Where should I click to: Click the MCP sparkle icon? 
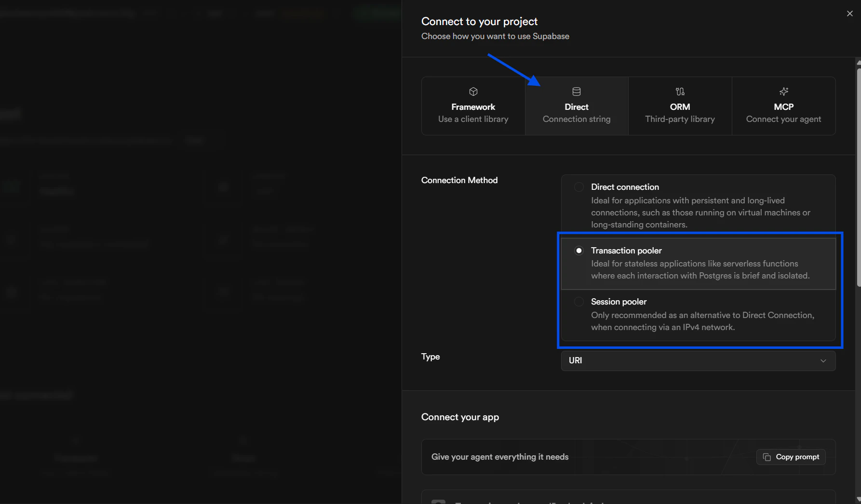pos(784,92)
